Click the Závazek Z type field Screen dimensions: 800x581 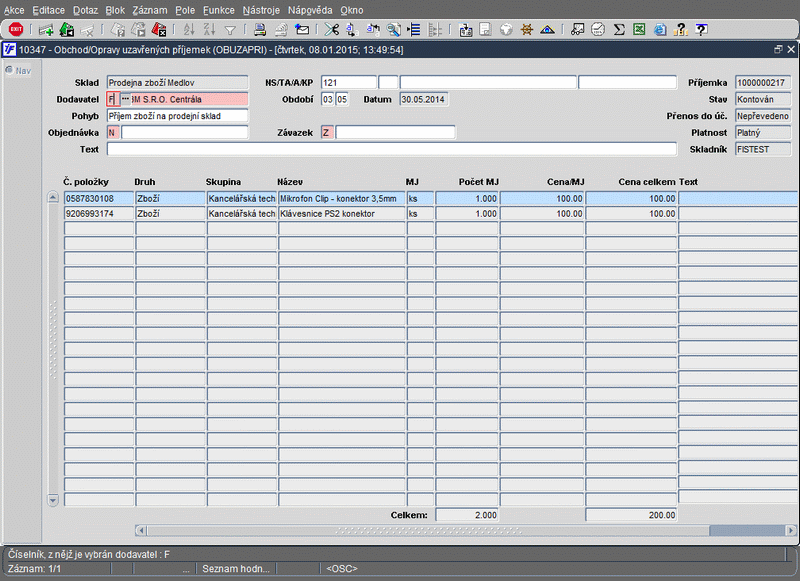click(327, 133)
